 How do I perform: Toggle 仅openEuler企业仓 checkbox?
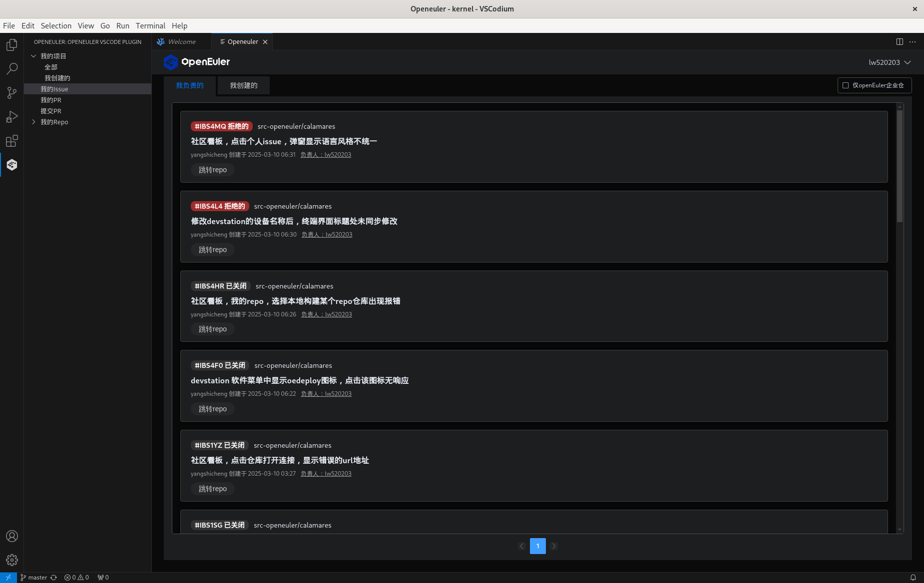[846, 85]
